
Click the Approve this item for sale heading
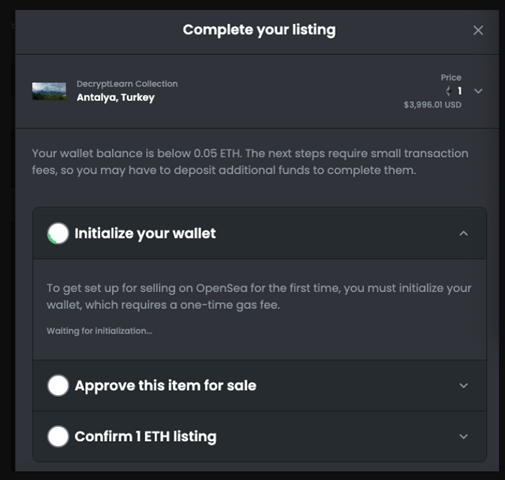(165, 386)
